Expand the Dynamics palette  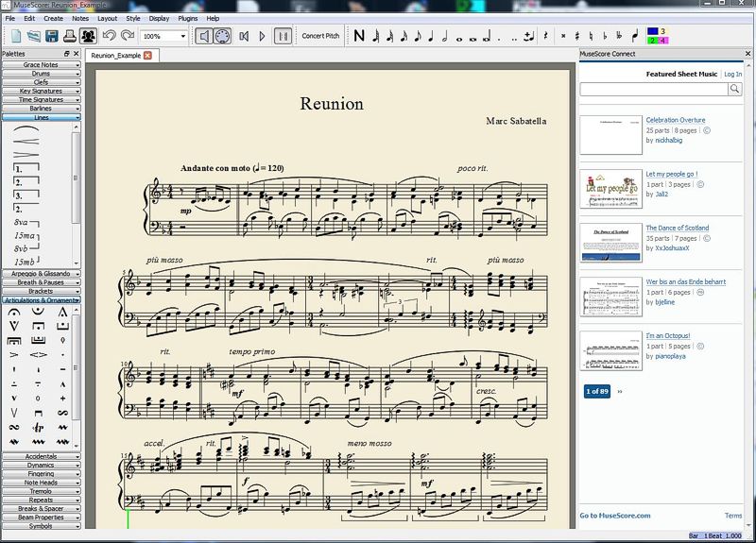pyautogui.click(x=41, y=465)
